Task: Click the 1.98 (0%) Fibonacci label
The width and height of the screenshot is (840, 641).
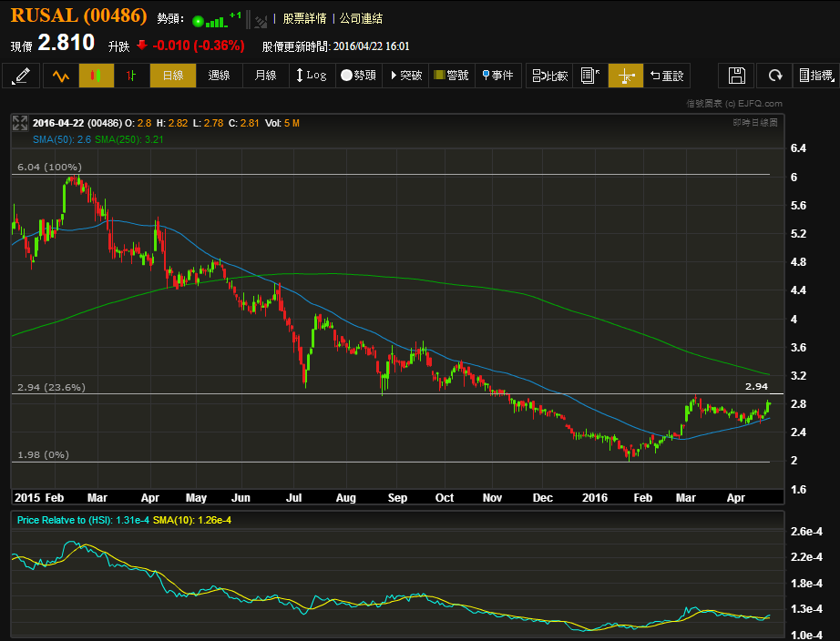Action: pos(44,454)
